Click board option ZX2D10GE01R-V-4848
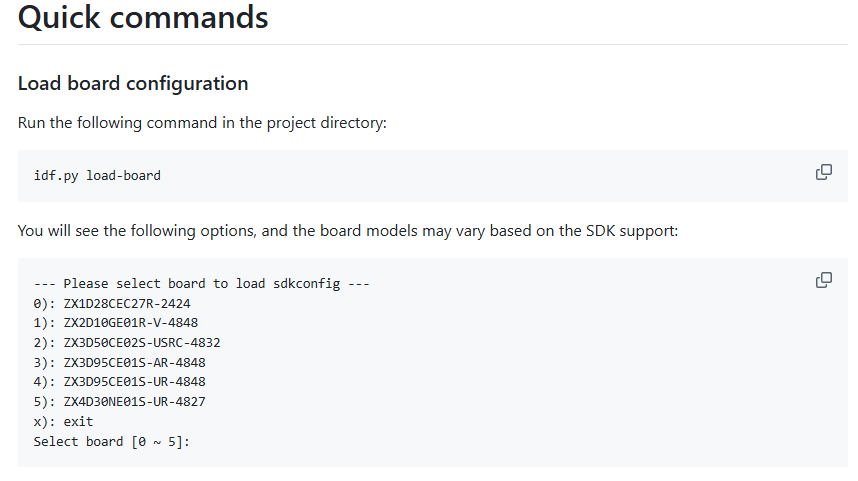The image size is (858, 481). [130, 323]
